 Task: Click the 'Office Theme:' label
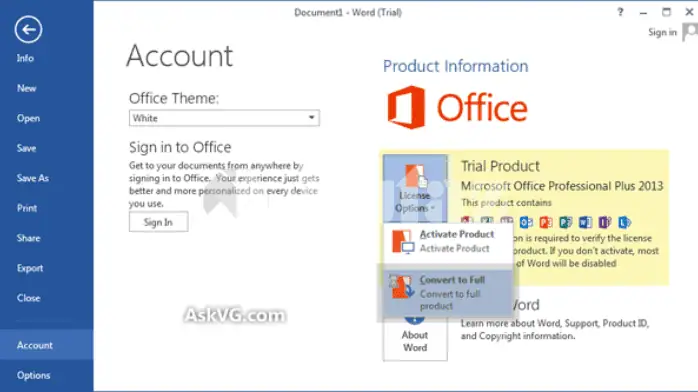[x=174, y=98]
